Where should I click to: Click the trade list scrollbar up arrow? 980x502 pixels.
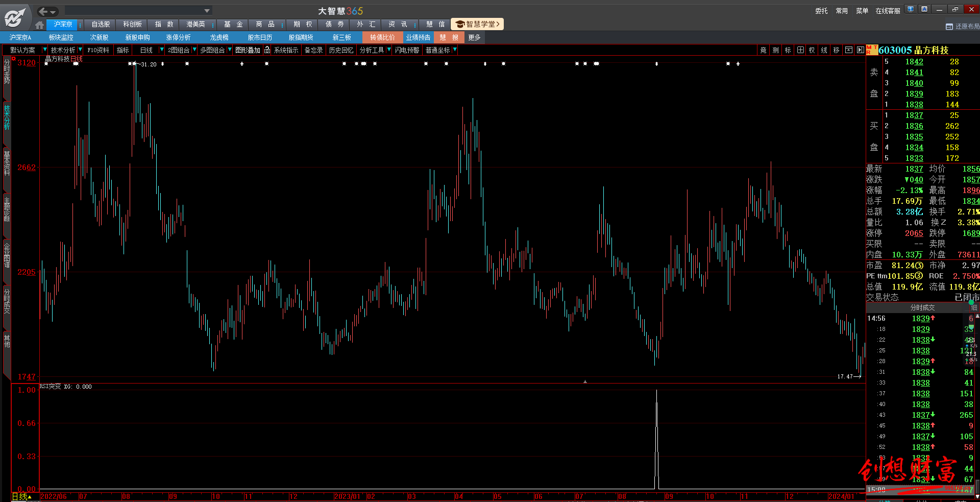pyautogui.click(x=977, y=317)
